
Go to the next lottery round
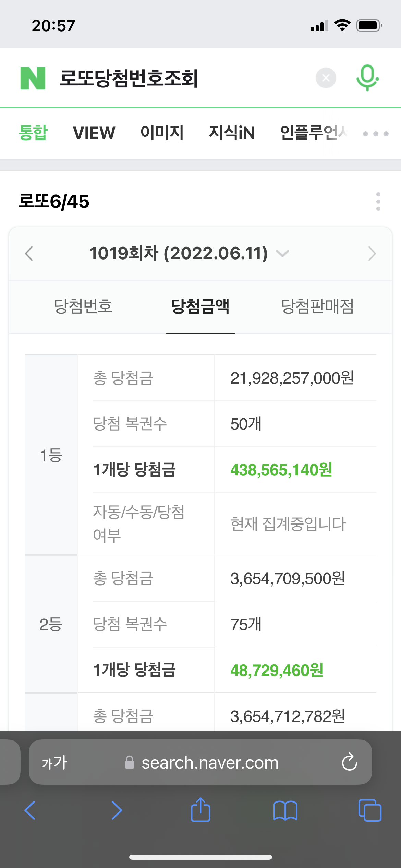tap(372, 254)
